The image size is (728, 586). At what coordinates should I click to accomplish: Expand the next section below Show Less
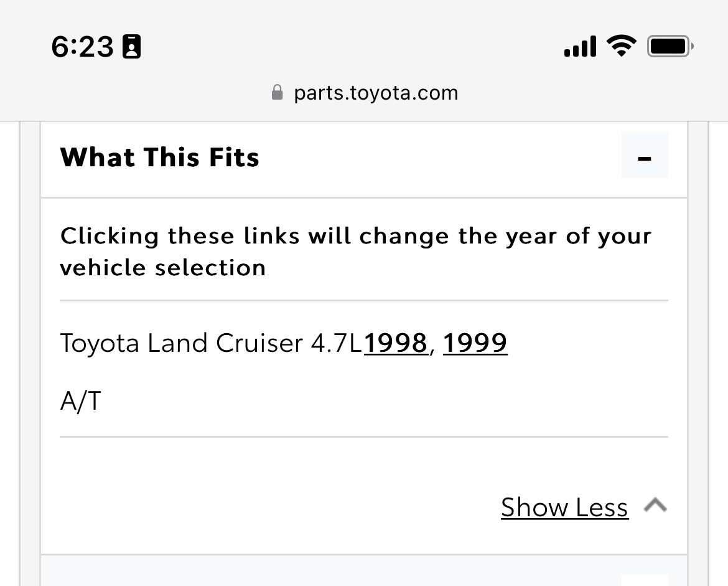click(645, 580)
